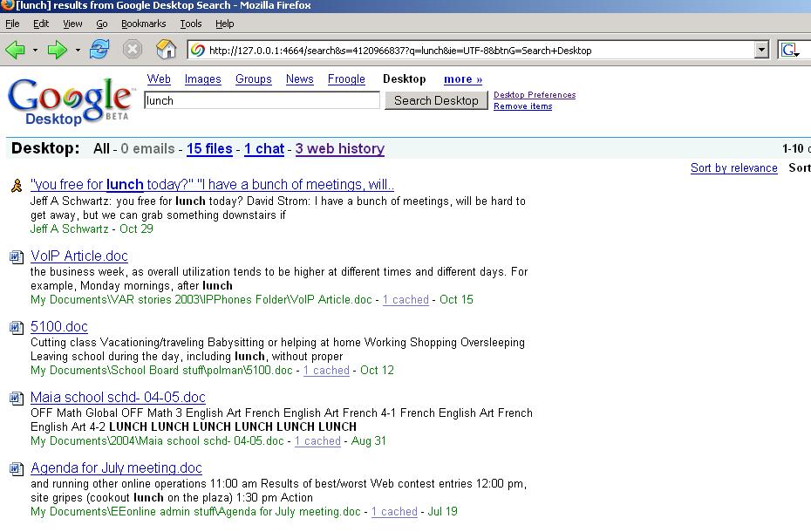View cached copy of Maia school schd- 04-05.doc
Image resolution: width=811 pixels, height=532 pixels.
(x=317, y=441)
